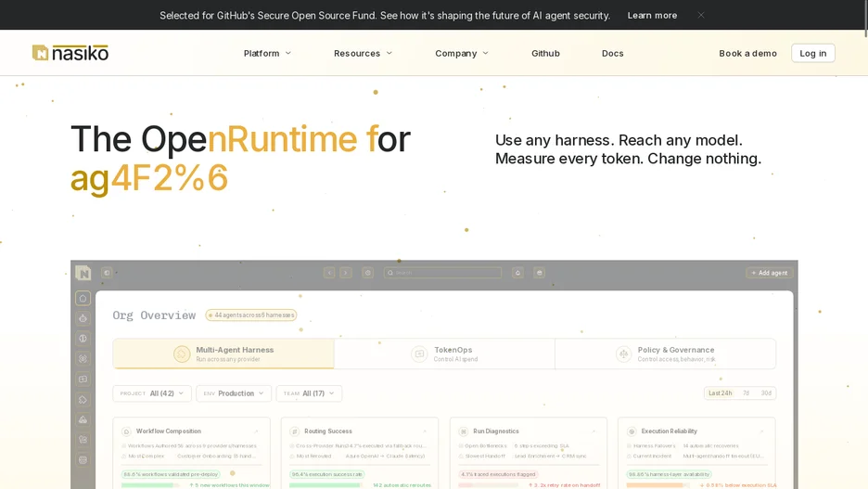Click the Routing Success card icon
Viewport: 868px width, 489px height.
pos(295,431)
